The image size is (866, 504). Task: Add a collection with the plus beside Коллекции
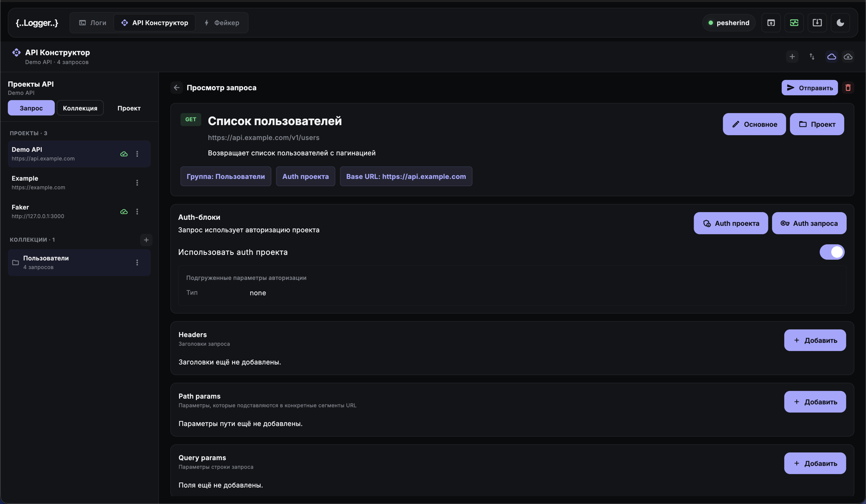coord(146,239)
